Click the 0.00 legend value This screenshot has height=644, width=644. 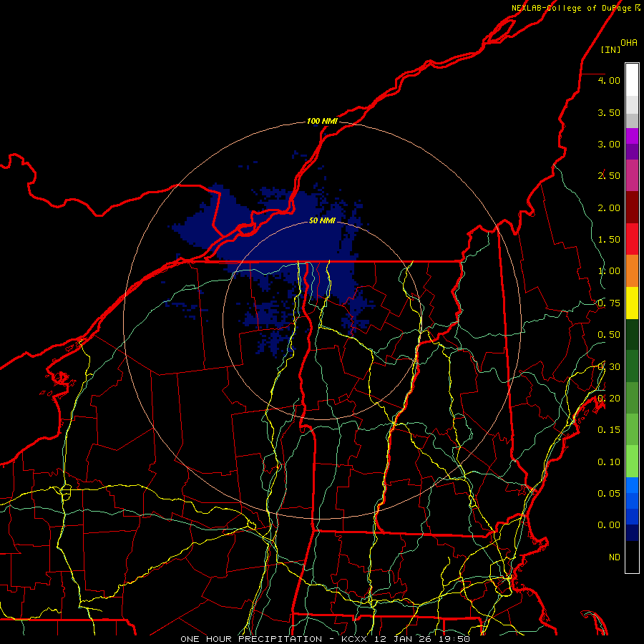[609, 525]
